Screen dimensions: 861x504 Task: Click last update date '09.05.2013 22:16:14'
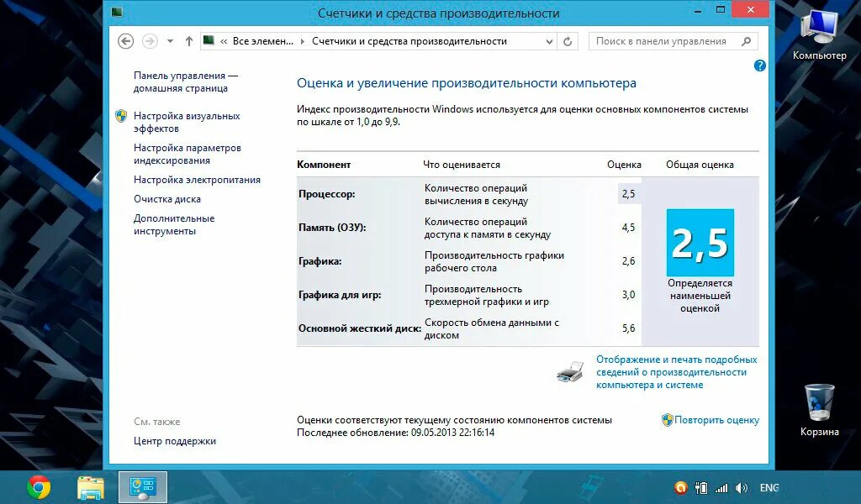tap(453, 433)
